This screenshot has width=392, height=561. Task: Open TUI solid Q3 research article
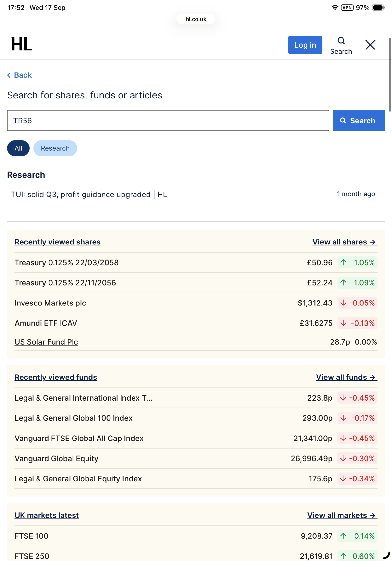point(89,195)
